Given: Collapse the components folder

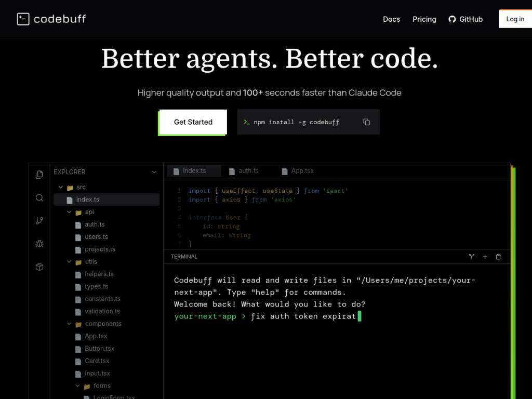Looking at the screenshot, I should coord(69,324).
